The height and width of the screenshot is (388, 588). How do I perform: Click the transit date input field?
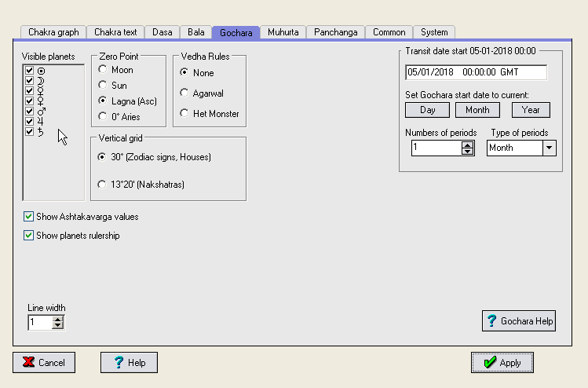tap(476, 72)
